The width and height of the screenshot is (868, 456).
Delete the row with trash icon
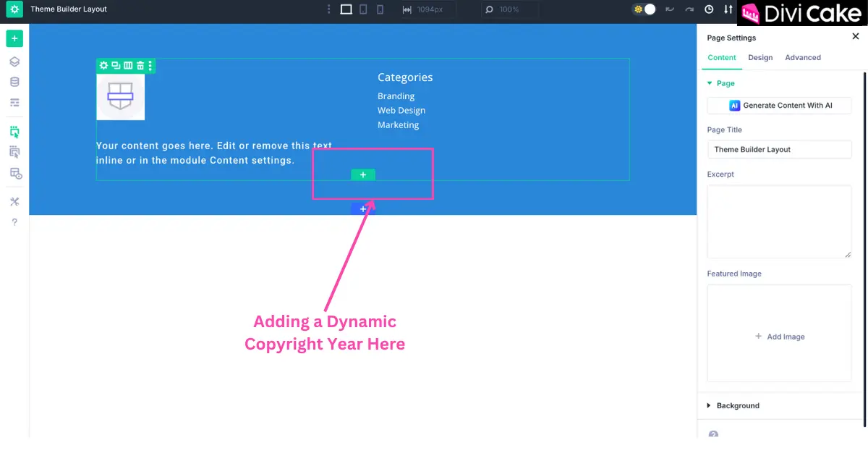(x=140, y=66)
